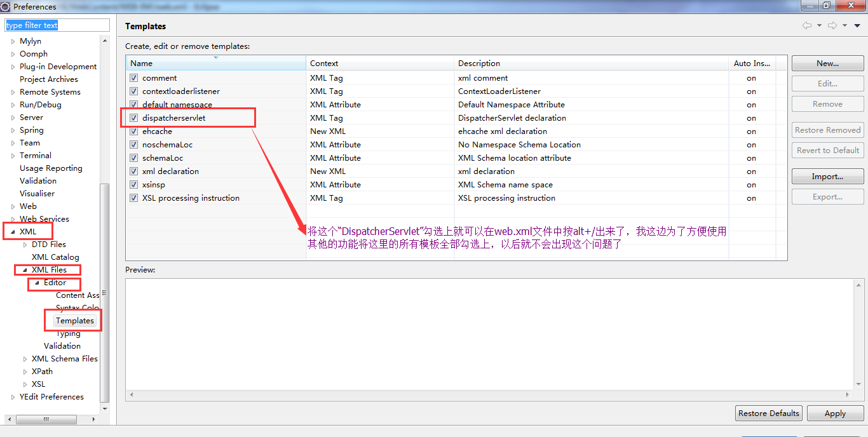Image resolution: width=868 pixels, height=437 pixels.
Task: Open Validation under XML Files
Action: (x=62, y=346)
